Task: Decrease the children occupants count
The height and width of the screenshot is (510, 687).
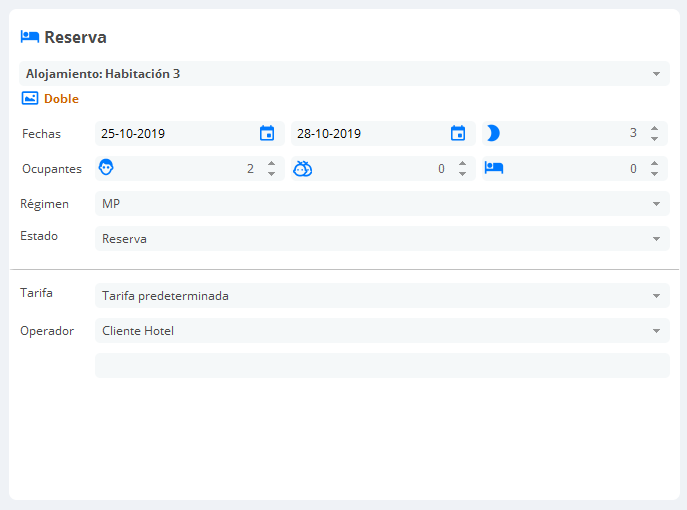Action: (462, 174)
